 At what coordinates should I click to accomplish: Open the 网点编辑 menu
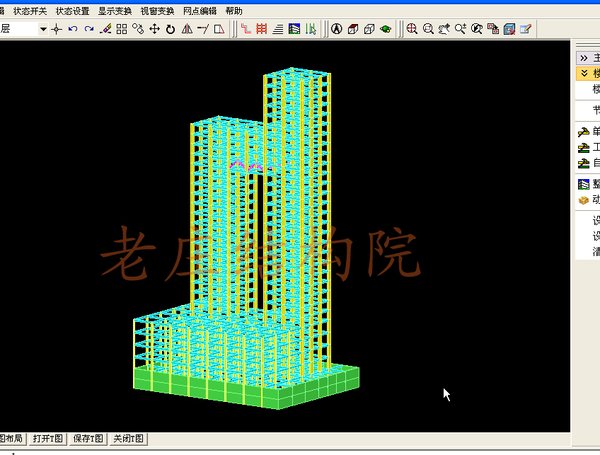tap(200, 11)
